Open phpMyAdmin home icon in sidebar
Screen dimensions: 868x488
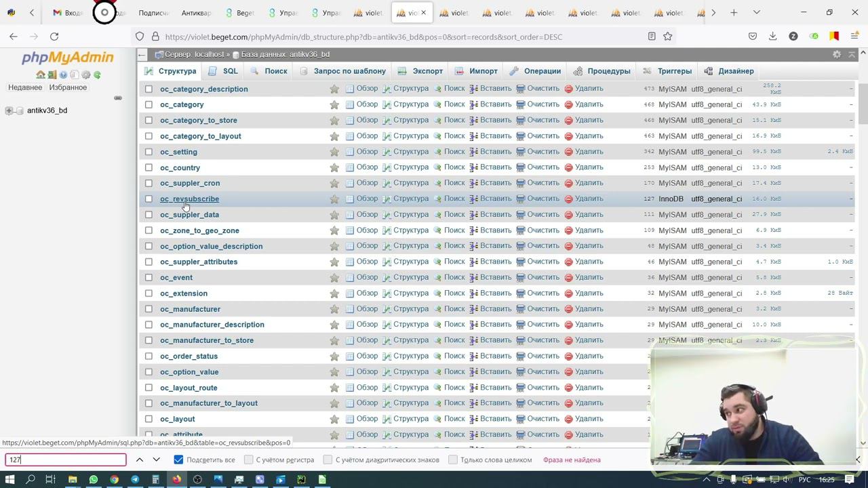coord(41,75)
